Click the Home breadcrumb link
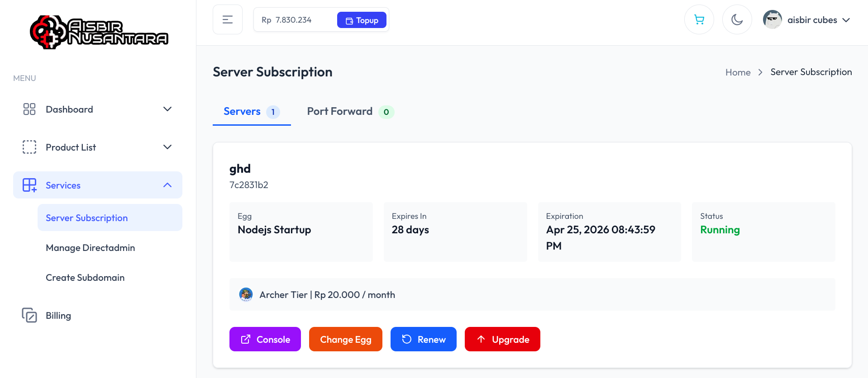This screenshot has width=868, height=378. pyautogui.click(x=738, y=72)
